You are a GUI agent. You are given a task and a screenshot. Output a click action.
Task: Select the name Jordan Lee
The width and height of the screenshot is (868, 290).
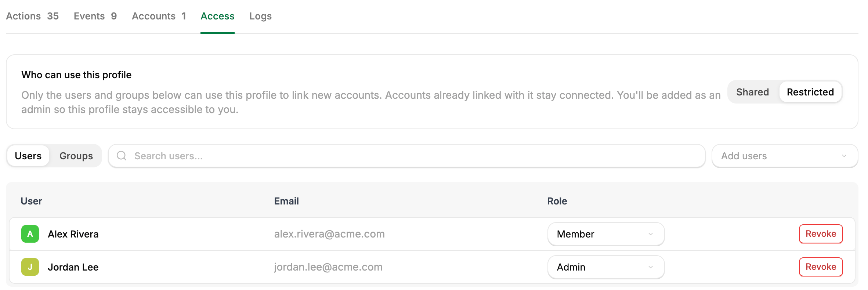[x=73, y=267]
